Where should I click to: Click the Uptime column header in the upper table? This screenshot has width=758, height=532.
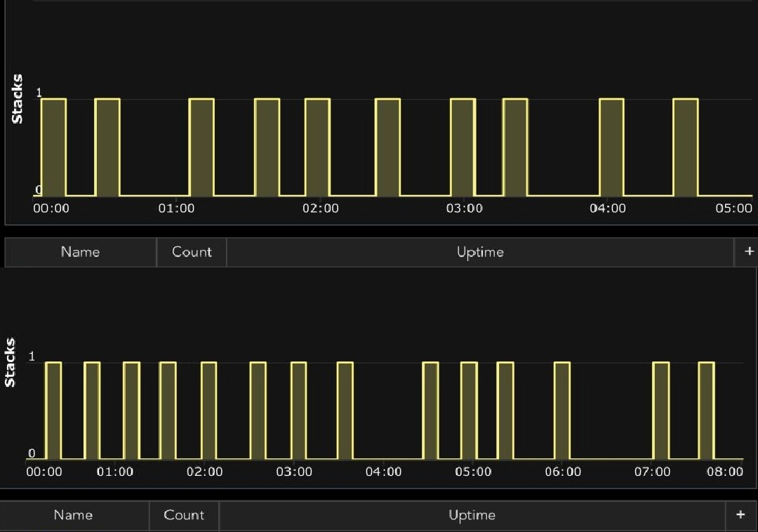pos(480,252)
